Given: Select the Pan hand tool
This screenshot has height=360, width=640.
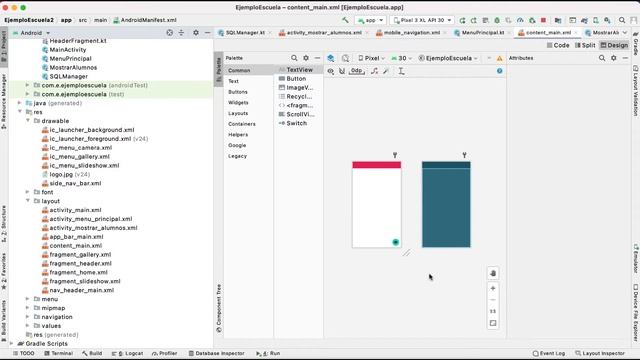Looking at the screenshot, I should 493,273.
